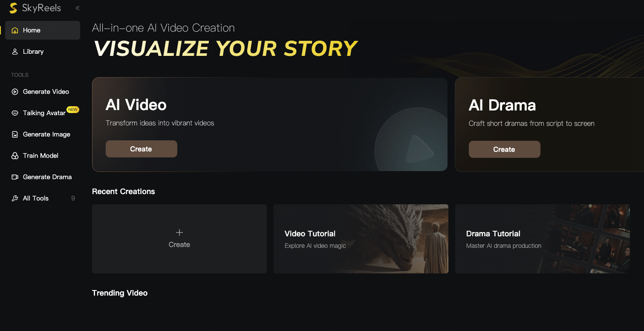Click the Generate Drama camera icon

tap(15, 177)
